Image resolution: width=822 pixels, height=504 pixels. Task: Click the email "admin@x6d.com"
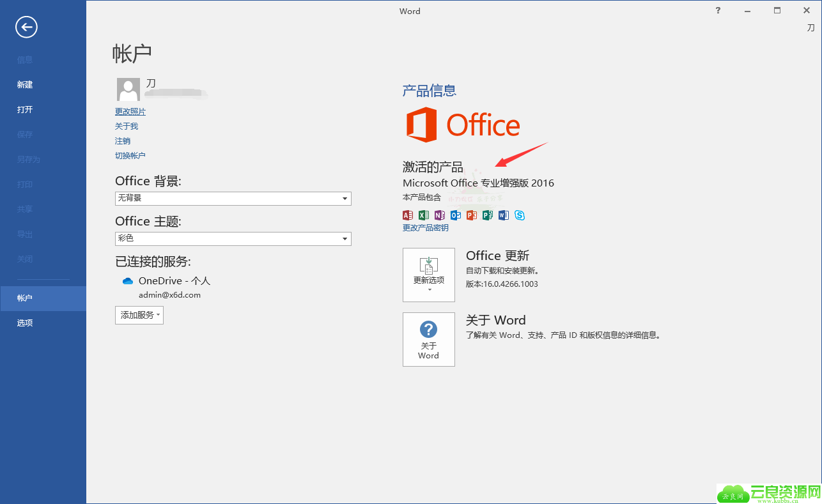(x=170, y=295)
